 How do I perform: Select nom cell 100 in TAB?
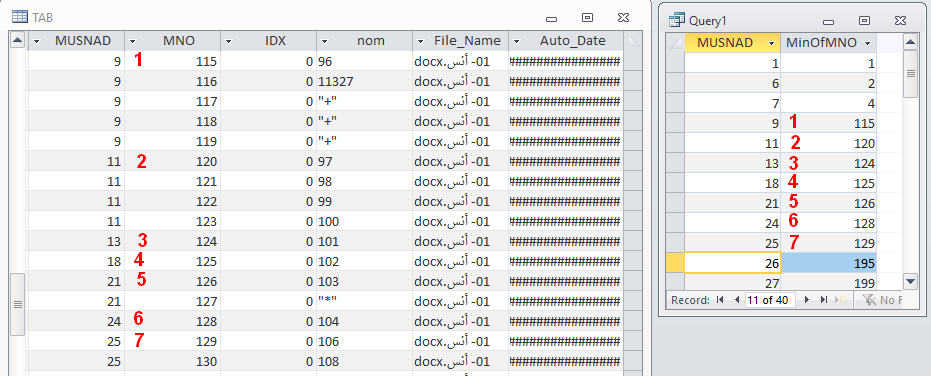[365, 221]
